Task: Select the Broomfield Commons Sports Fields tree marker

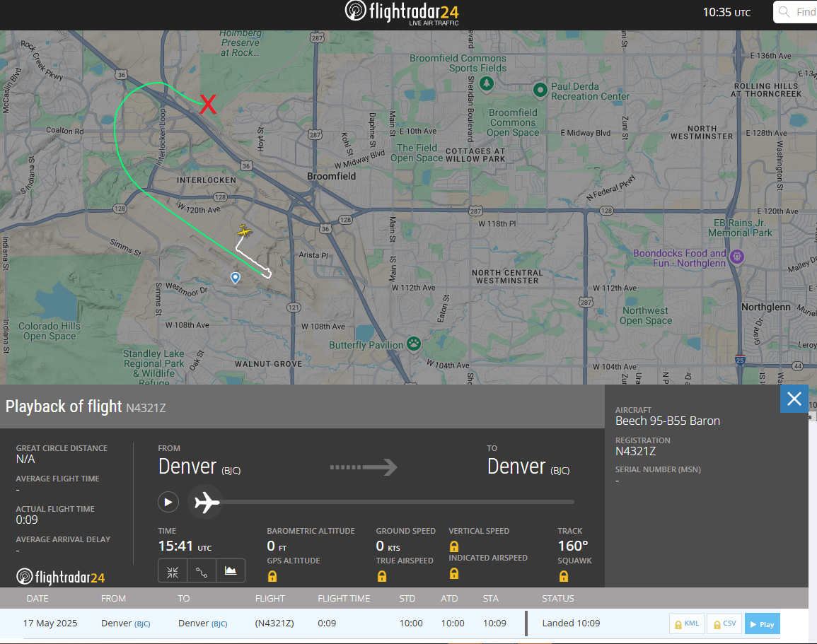Action: coord(487,83)
